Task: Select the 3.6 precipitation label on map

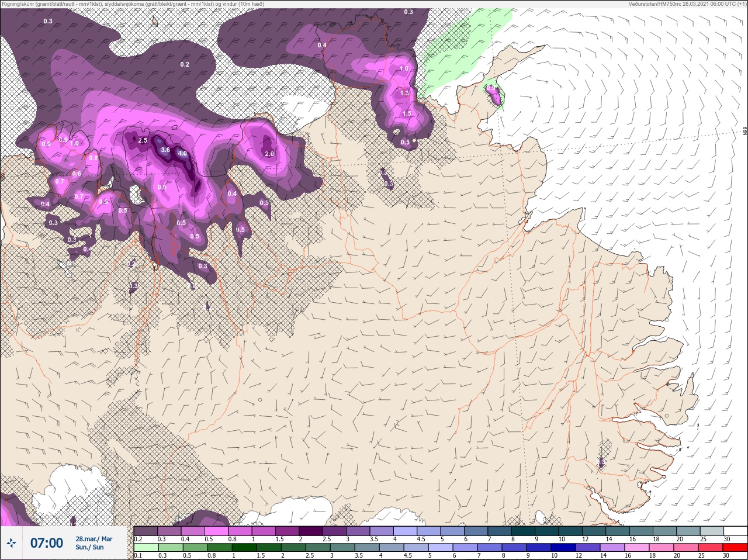Action: coord(165,150)
